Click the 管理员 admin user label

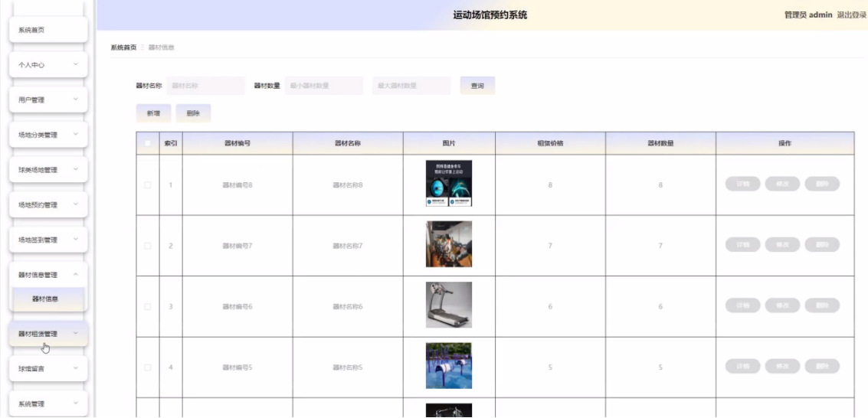click(808, 15)
